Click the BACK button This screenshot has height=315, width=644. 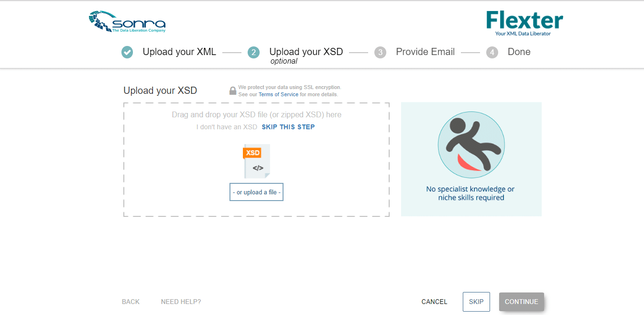pos(131,302)
